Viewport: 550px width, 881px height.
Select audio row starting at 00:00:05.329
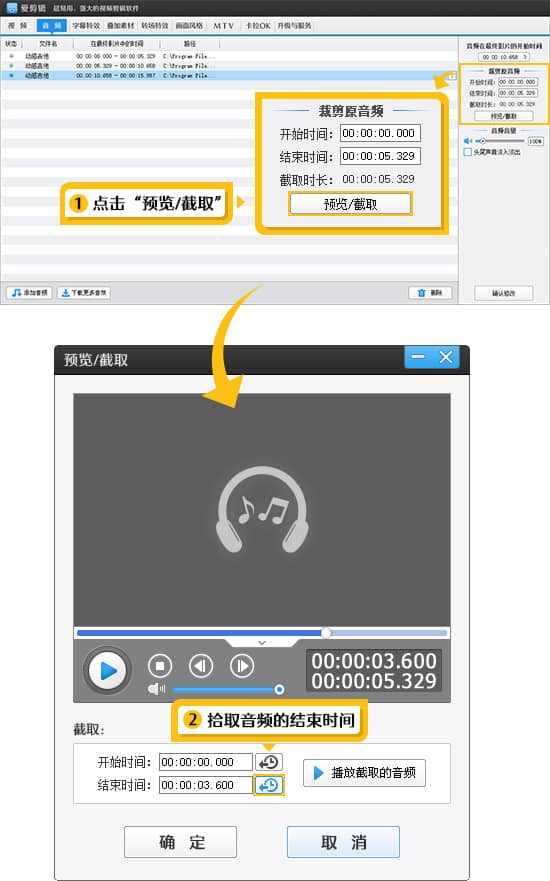click(229, 66)
